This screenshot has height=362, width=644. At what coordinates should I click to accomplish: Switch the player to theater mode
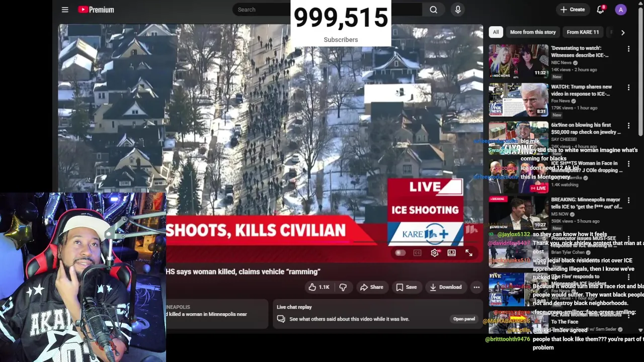452,253
